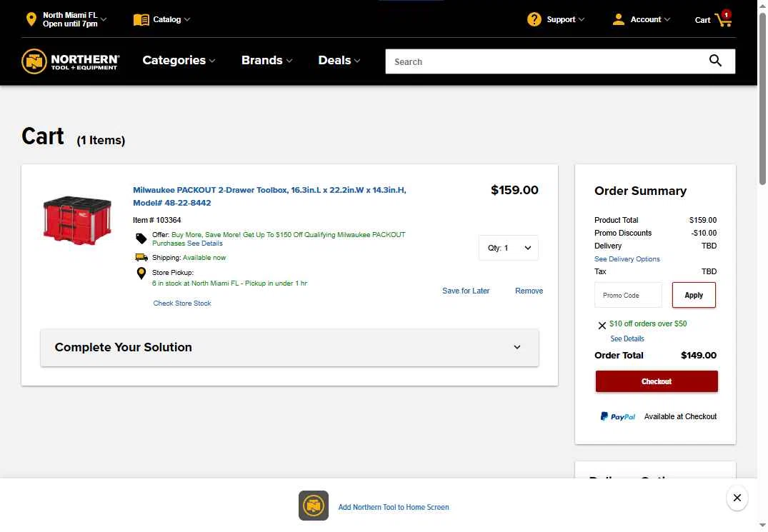This screenshot has height=532, width=768.
Task: Remove the toolbox from cart
Action: pyautogui.click(x=529, y=291)
